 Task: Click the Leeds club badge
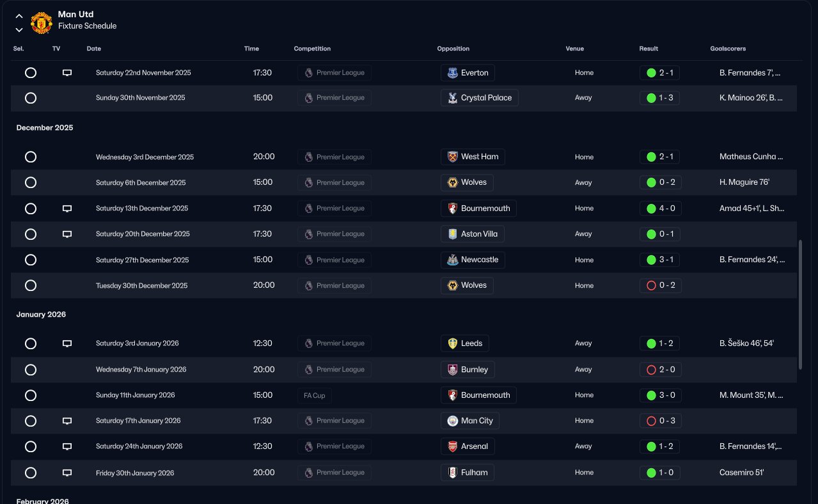[x=452, y=343]
